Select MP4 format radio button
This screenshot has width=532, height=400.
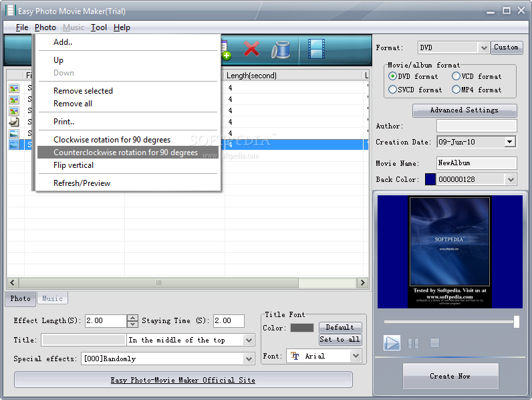[x=456, y=90]
